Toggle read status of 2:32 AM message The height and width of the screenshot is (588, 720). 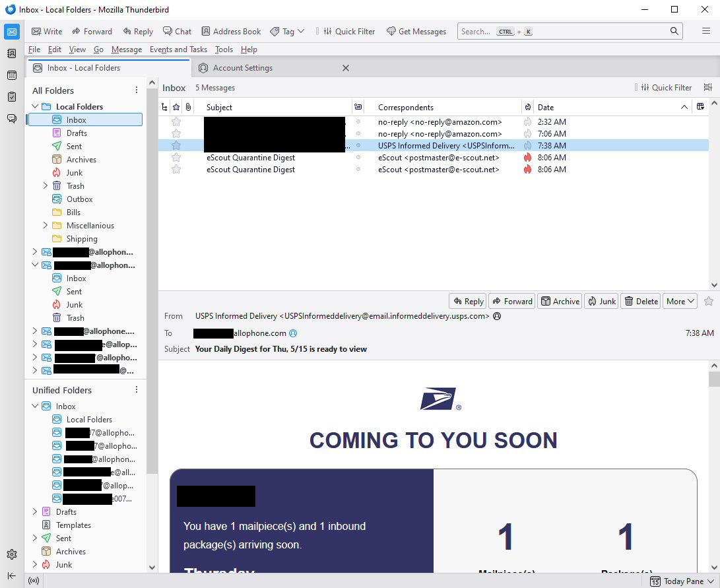pos(358,121)
